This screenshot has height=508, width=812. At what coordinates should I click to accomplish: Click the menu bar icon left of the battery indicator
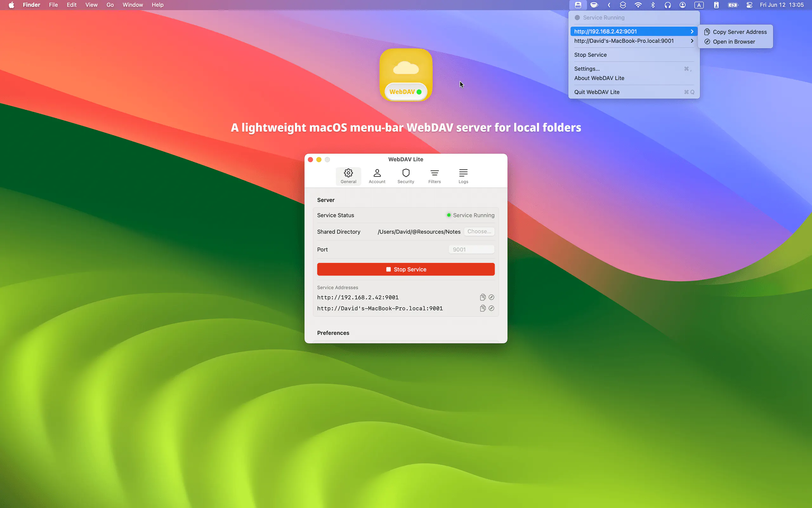(716, 5)
